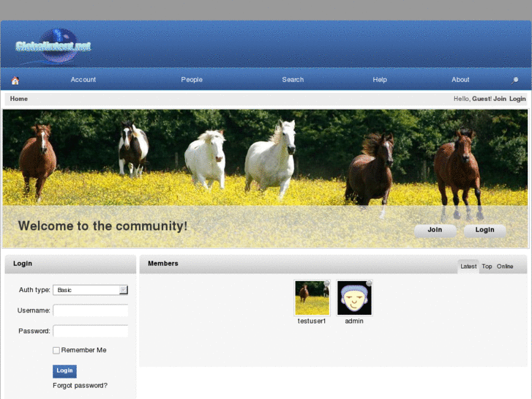Click the Join button on welcome banner
532x399 pixels.
click(x=435, y=230)
